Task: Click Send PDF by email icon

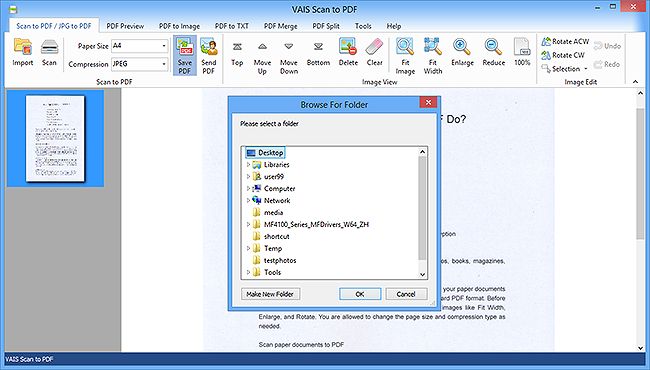Action: [x=209, y=56]
